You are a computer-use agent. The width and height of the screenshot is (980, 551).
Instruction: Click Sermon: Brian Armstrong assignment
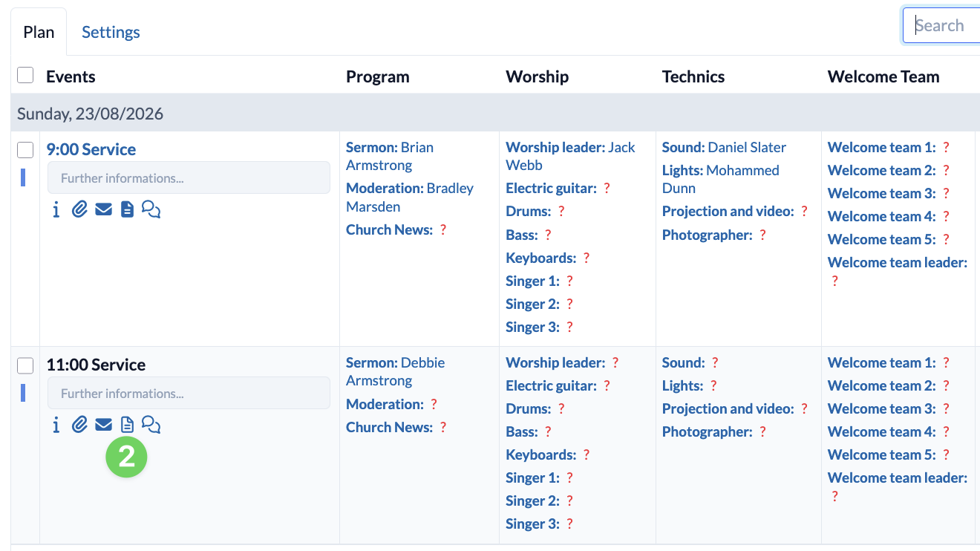[x=390, y=156]
